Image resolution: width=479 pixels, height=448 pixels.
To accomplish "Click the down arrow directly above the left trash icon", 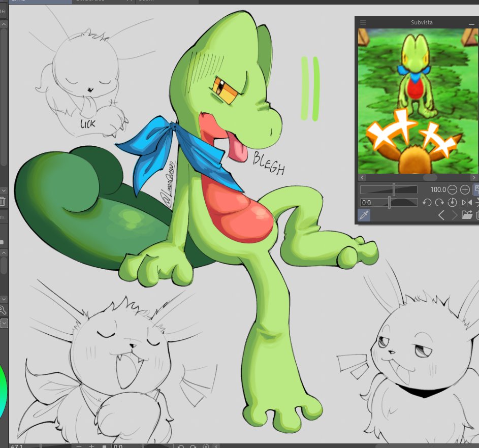I will (x=4, y=190).
